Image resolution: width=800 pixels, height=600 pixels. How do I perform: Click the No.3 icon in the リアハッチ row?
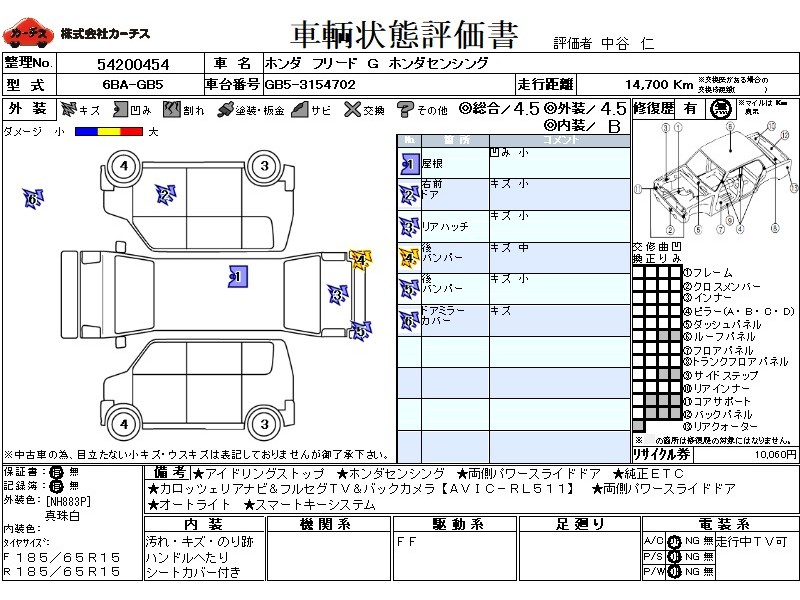click(409, 227)
